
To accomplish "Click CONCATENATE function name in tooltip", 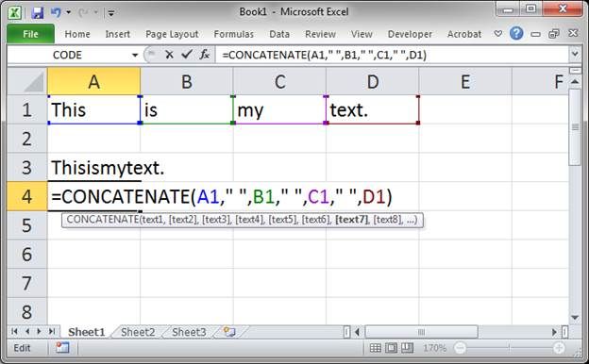I will (103, 220).
